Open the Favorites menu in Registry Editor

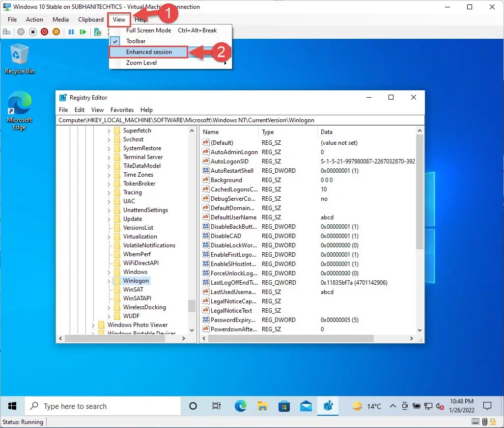[x=122, y=110]
